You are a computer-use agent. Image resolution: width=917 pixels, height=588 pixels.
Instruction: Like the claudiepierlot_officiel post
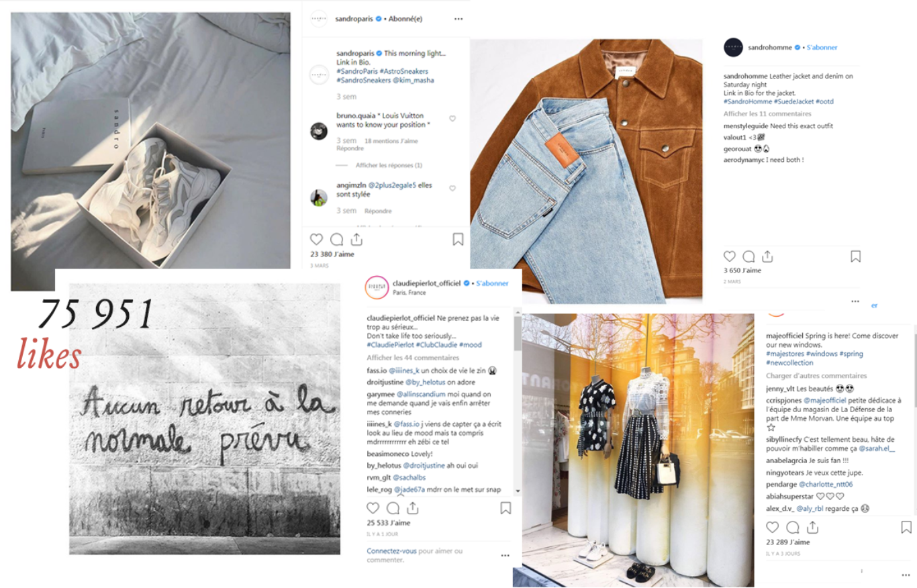click(373, 508)
